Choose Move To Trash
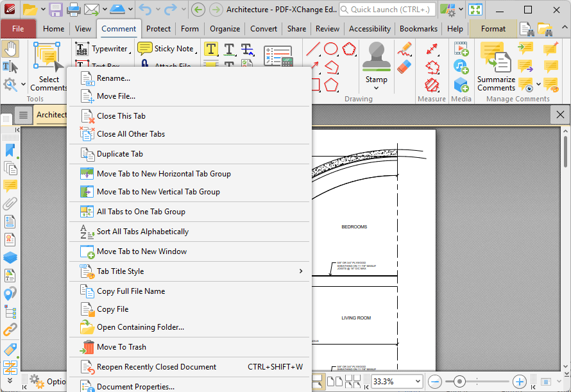Screen dimensions: 571x392 (x=189, y=347)
